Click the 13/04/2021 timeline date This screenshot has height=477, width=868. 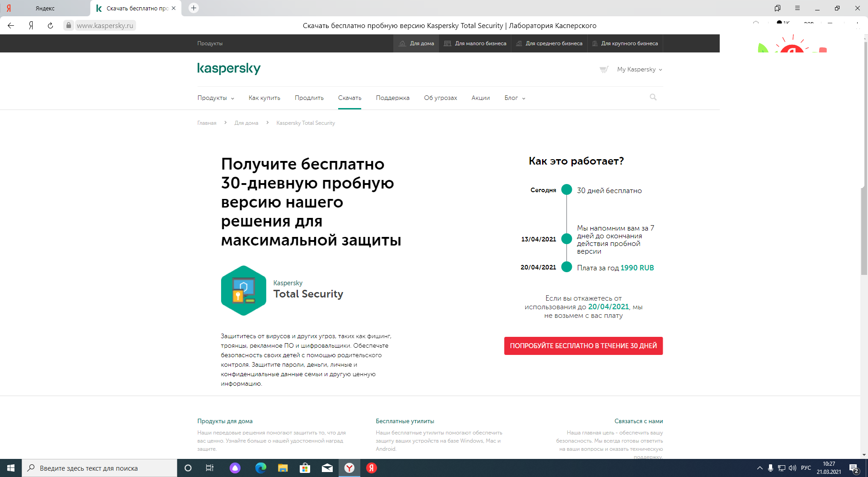(538, 239)
